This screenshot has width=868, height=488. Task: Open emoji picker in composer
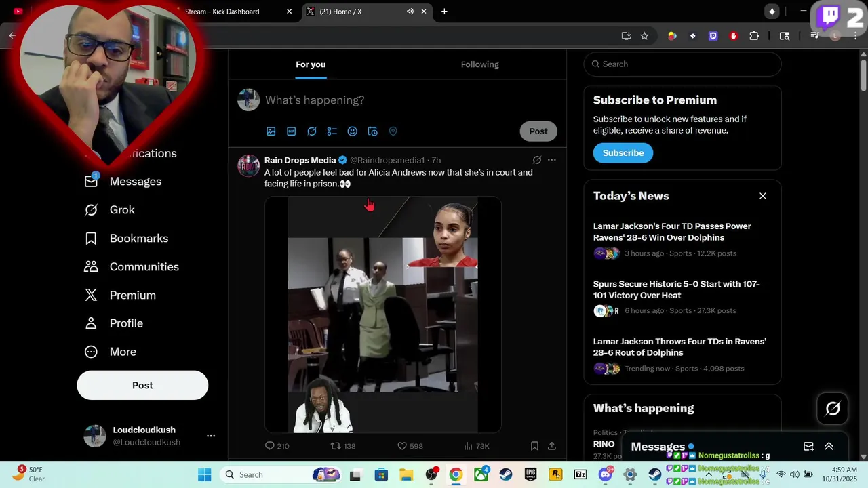353,131
